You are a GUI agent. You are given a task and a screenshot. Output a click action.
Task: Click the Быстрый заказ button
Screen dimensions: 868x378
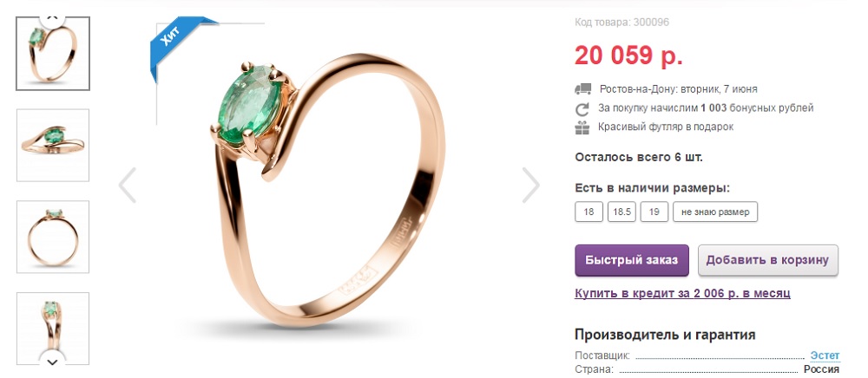coord(632,260)
